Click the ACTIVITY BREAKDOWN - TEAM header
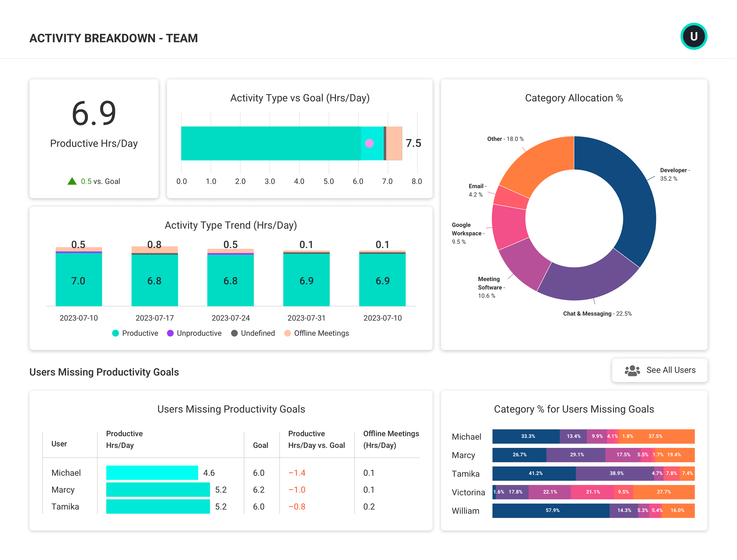This screenshot has height=560, width=737. coord(114,38)
